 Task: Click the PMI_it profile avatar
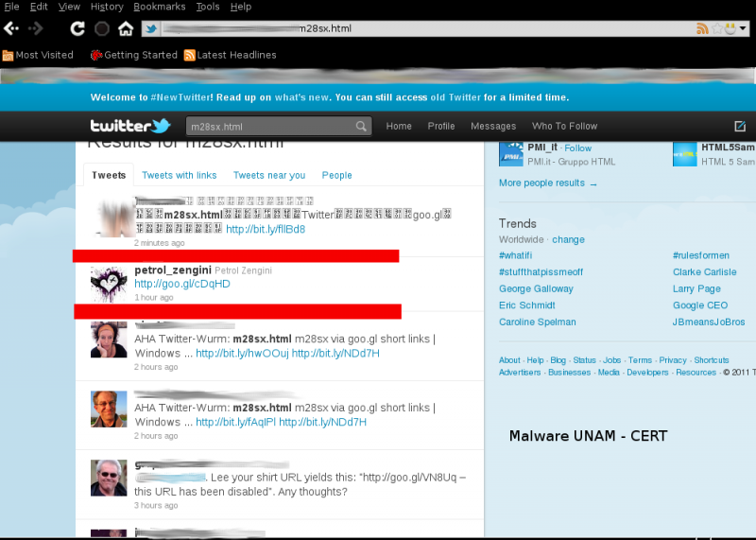pos(511,154)
